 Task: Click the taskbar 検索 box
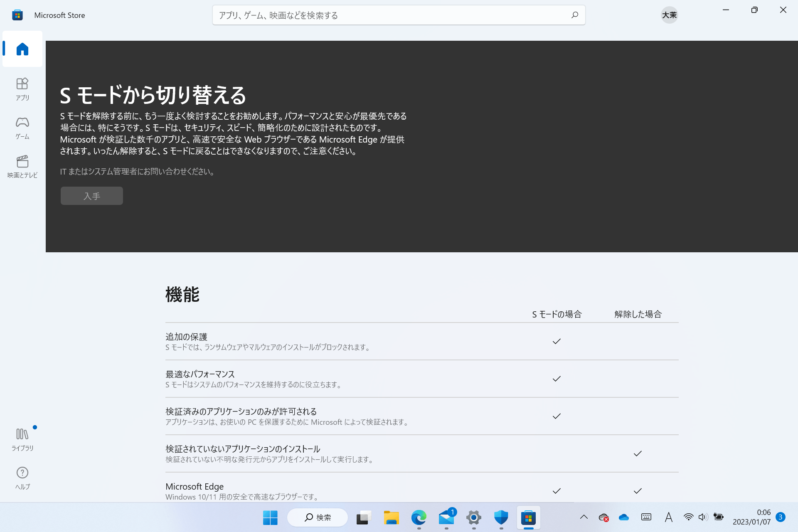pyautogui.click(x=318, y=517)
